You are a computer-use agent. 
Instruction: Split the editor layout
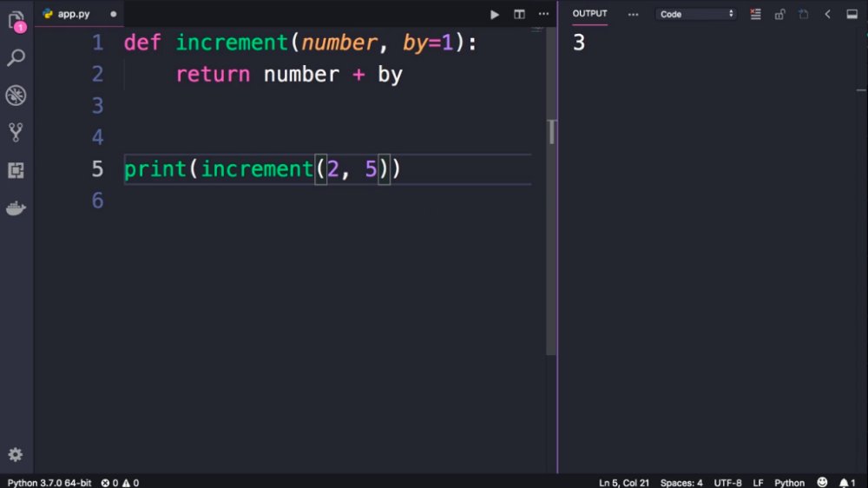519,15
